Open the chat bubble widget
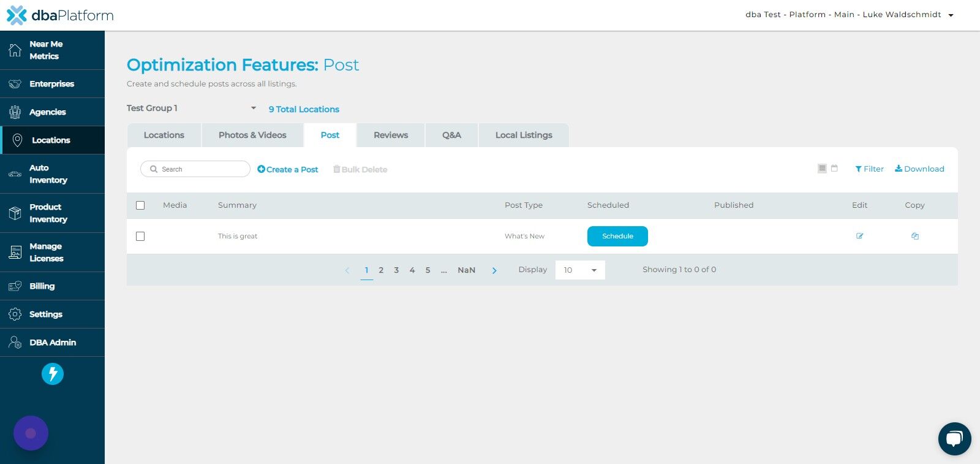The image size is (980, 464). (x=955, y=439)
